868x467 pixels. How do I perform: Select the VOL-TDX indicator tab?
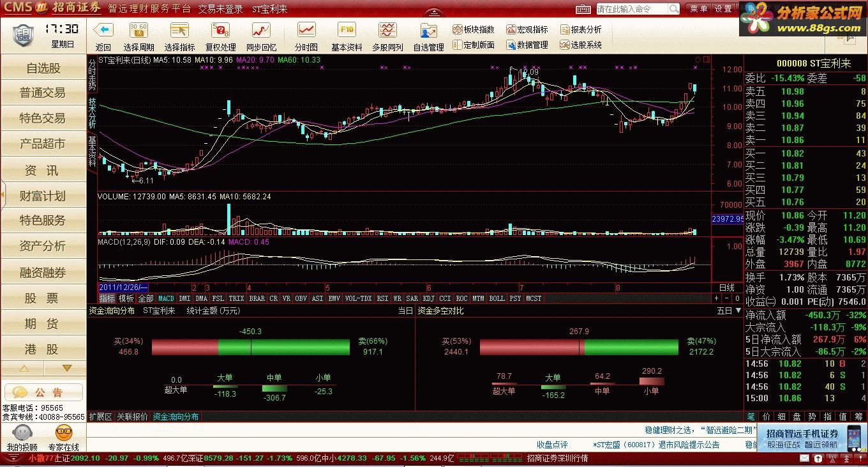[x=358, y=298]
